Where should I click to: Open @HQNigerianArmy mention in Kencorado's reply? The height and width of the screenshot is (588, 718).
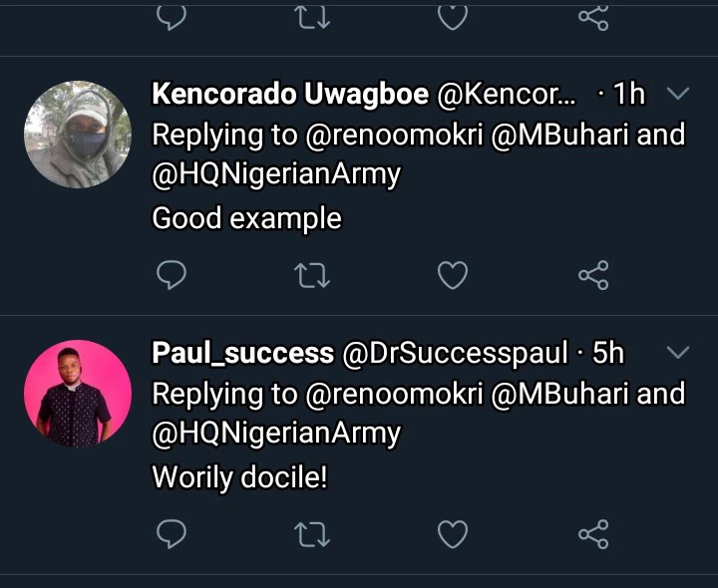[276, 174]
